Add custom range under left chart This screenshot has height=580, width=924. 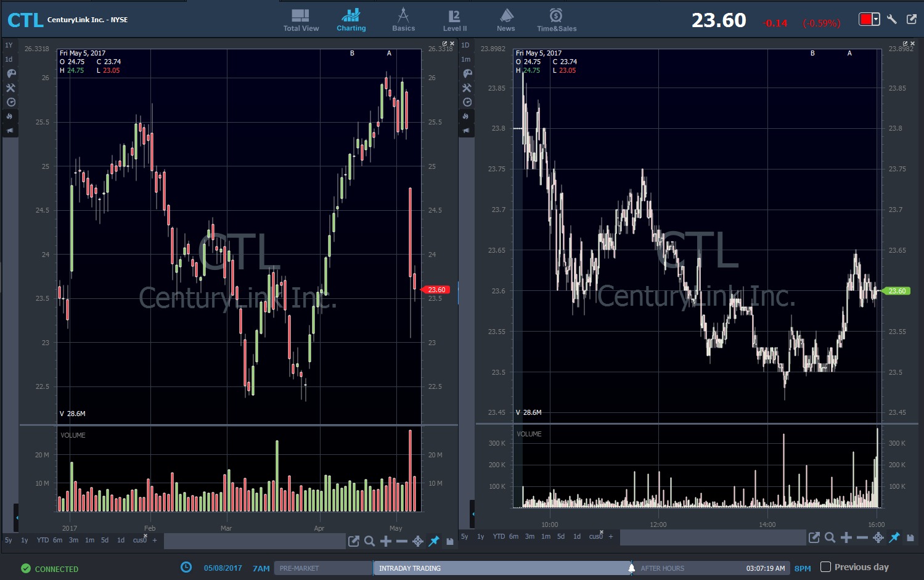point(155,540)
